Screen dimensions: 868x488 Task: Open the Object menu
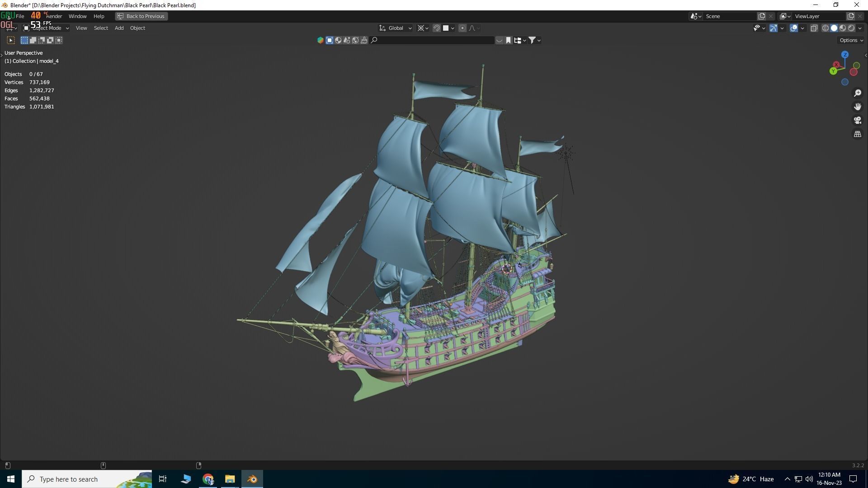137,28
